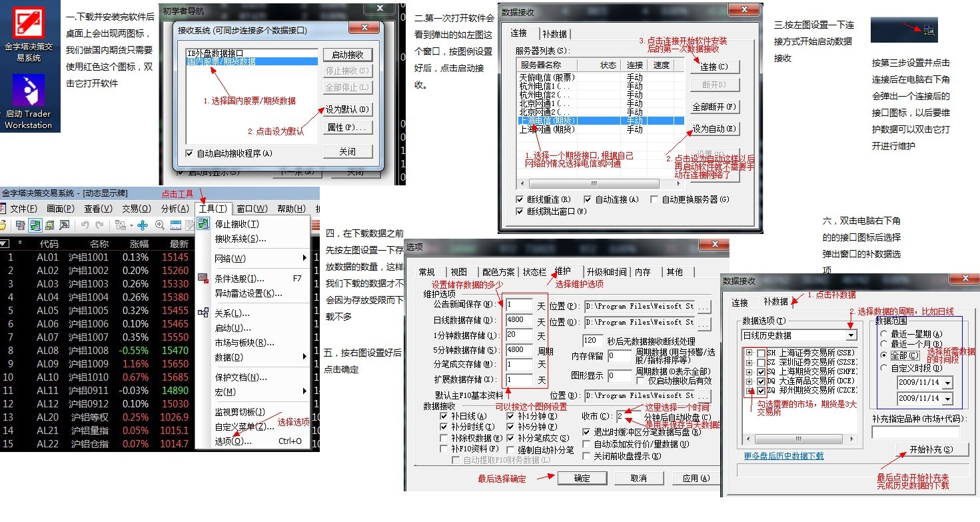This screenshot has height=522, width=980.
Task: Expand SZ 深圳证券交易所 tree node
Action: tap(749, 362)
